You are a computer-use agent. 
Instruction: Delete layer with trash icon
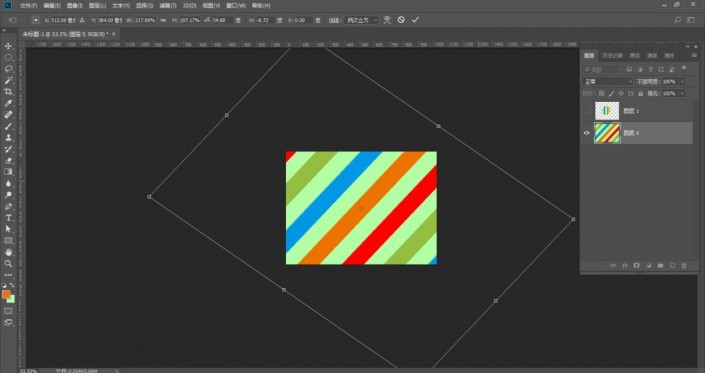click(684, 266)
